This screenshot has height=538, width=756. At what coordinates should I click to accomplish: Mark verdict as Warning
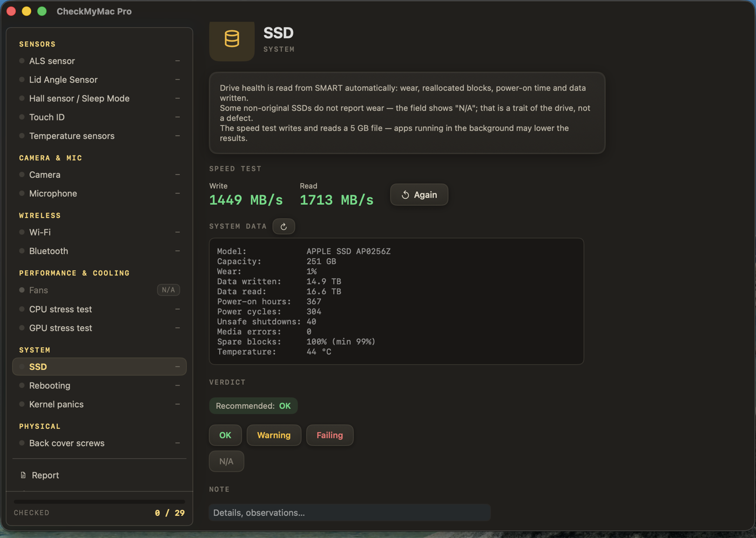pos(274,435)
